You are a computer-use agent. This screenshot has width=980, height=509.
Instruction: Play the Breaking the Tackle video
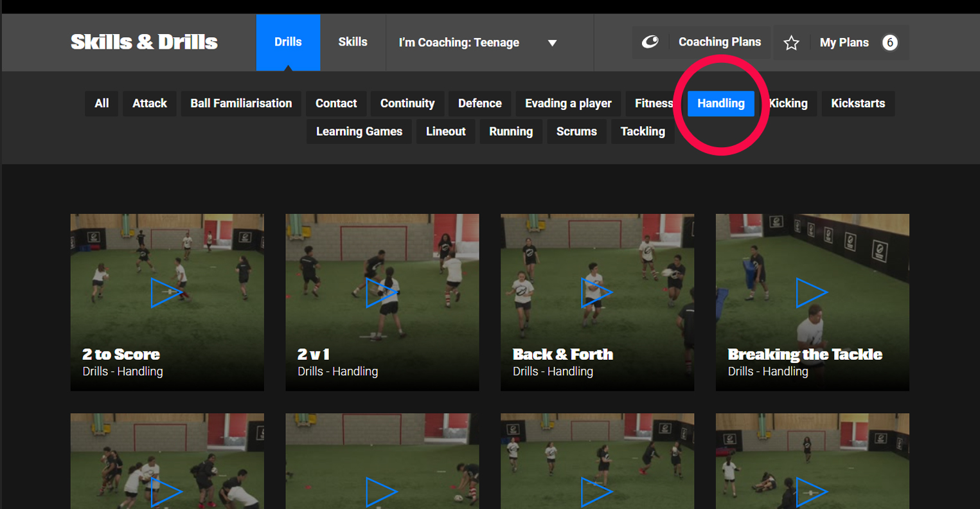click(x=812, y=292)
